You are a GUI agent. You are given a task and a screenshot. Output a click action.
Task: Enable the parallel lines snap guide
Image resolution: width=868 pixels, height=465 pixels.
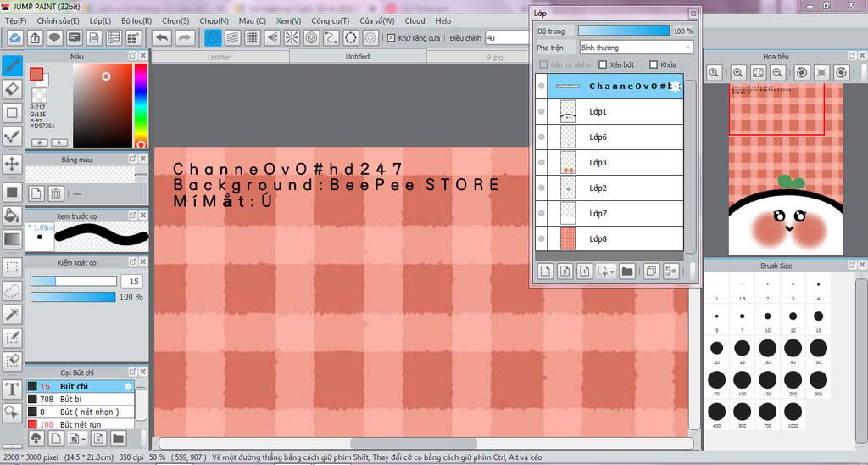click(x=232, y=37)
